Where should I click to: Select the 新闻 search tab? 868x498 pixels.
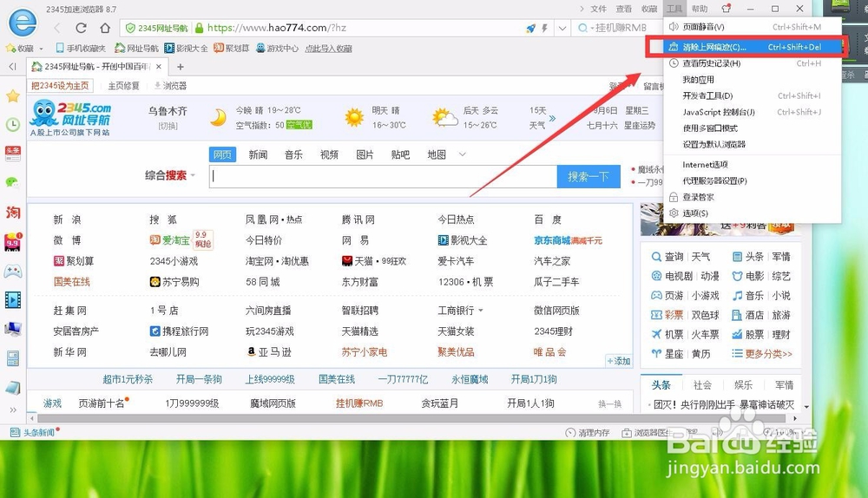[x=258, y=154]
